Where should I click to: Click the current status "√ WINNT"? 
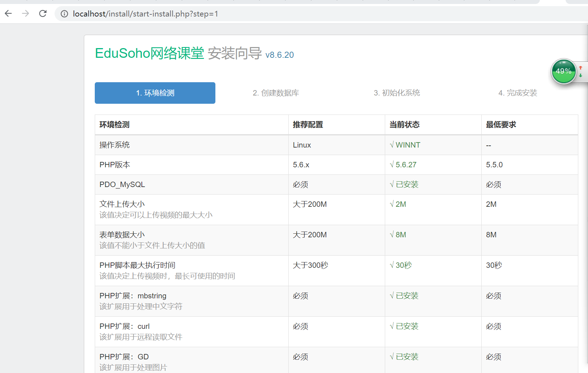(405, 145)
